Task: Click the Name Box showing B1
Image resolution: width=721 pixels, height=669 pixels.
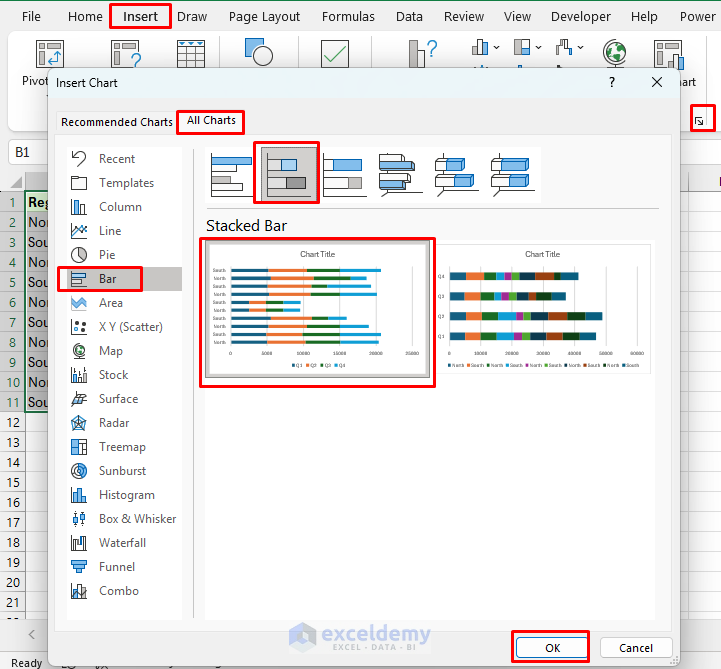Action: (28, 152)
